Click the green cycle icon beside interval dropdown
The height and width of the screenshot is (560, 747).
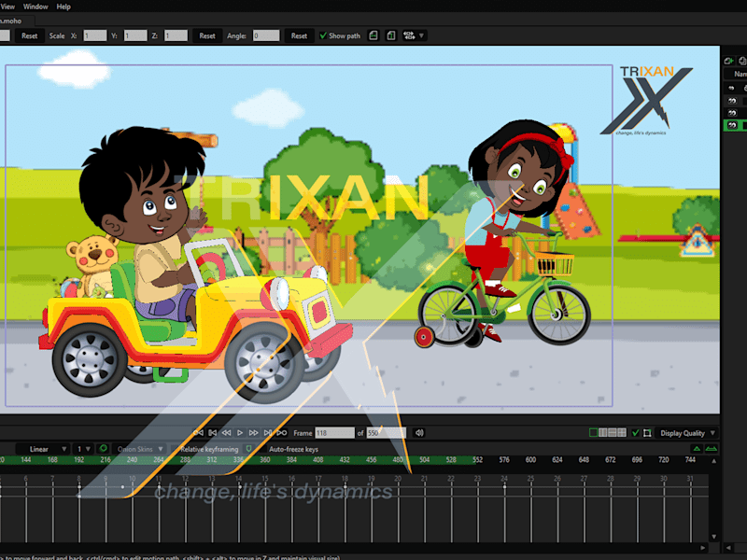[103, 449]
